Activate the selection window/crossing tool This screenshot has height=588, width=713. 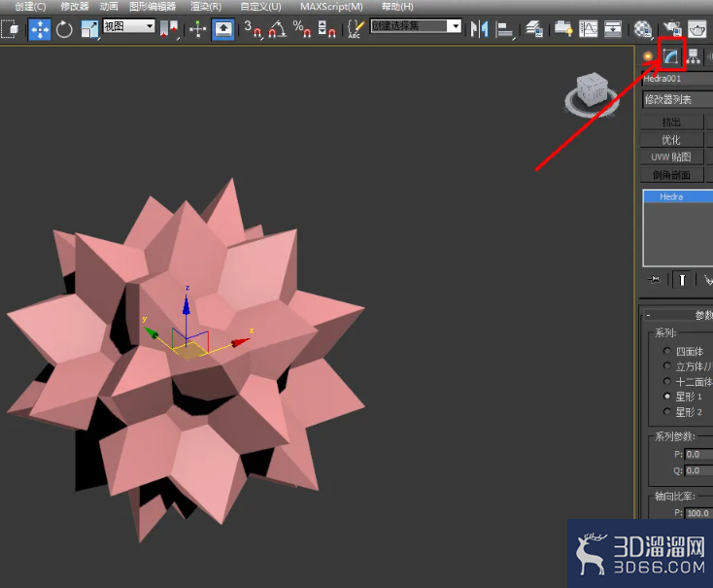coord(10,29)
